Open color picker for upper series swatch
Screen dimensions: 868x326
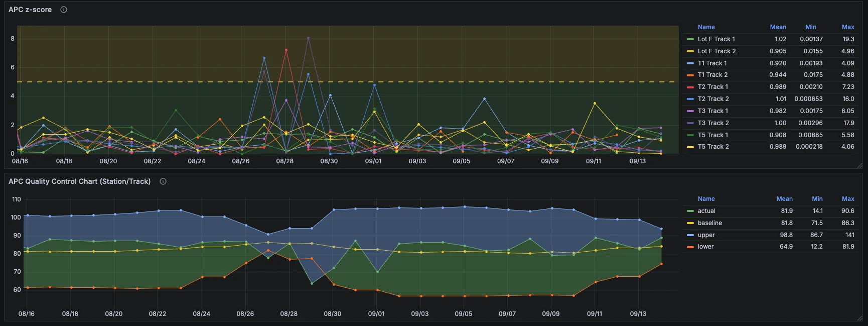[690, 235]
